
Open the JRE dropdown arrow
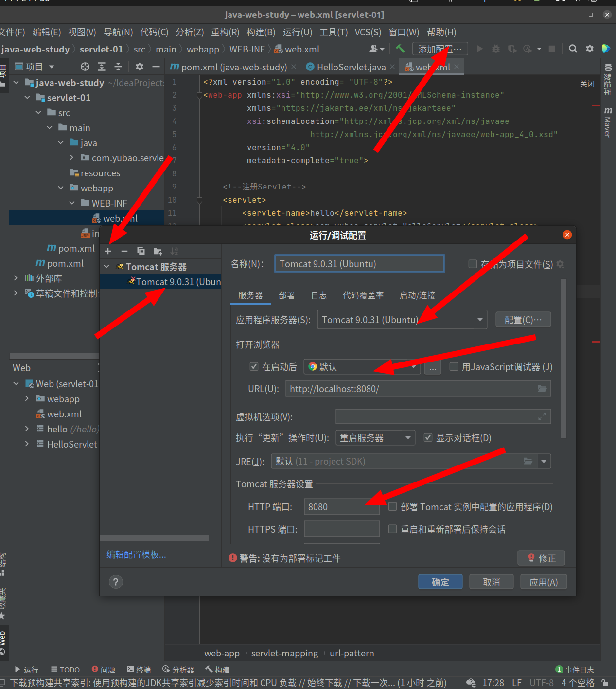[x=544, y=461]
